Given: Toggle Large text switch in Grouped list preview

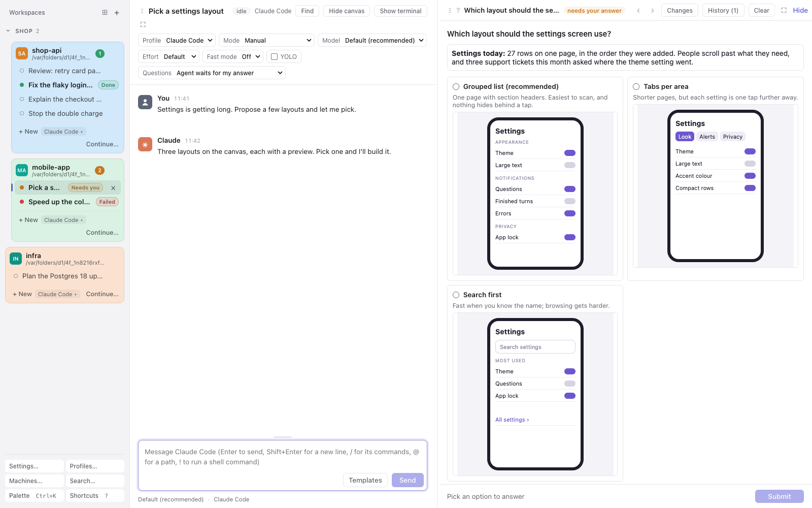Looking at the screenshot, I should pos(570,165).
